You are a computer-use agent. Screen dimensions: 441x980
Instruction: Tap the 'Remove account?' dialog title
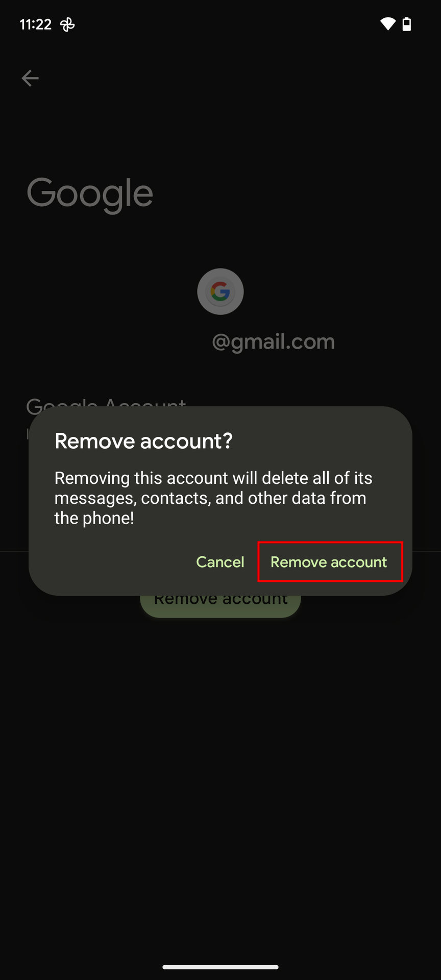[x=143, y=441]
